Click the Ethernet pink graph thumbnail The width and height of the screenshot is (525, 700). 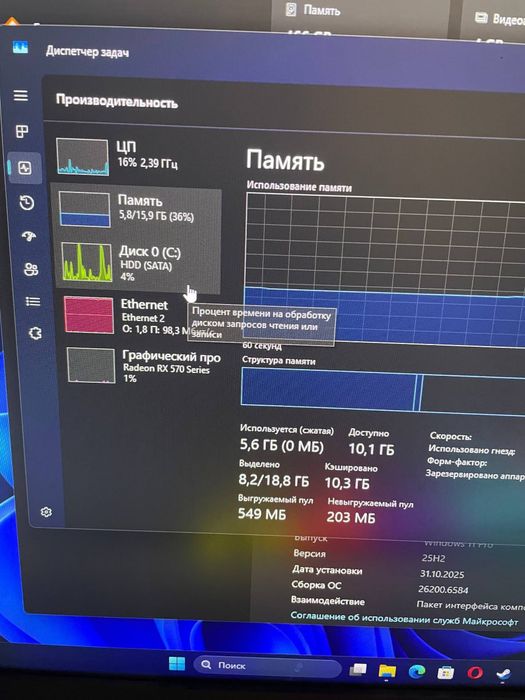tap(89, 315)
